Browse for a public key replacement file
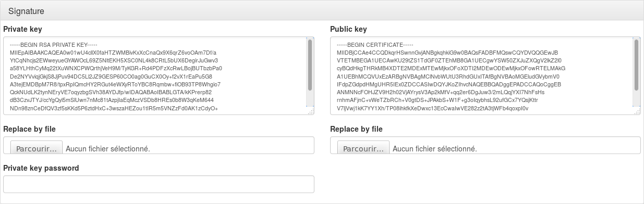Viewport: 644px width, 204px height. pyautogui.click(x=363, y=148)
